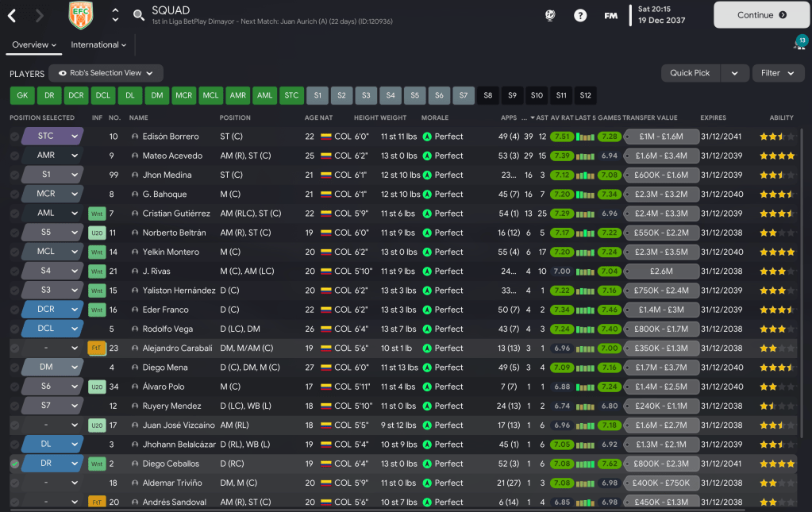
Task: Click the Quick Pick button
Action: [x=690, y=73]
